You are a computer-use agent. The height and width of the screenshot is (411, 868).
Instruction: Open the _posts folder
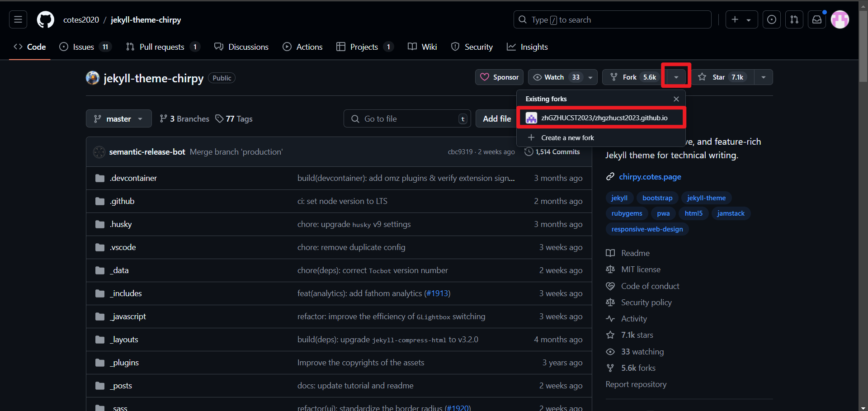coord(121,386)
